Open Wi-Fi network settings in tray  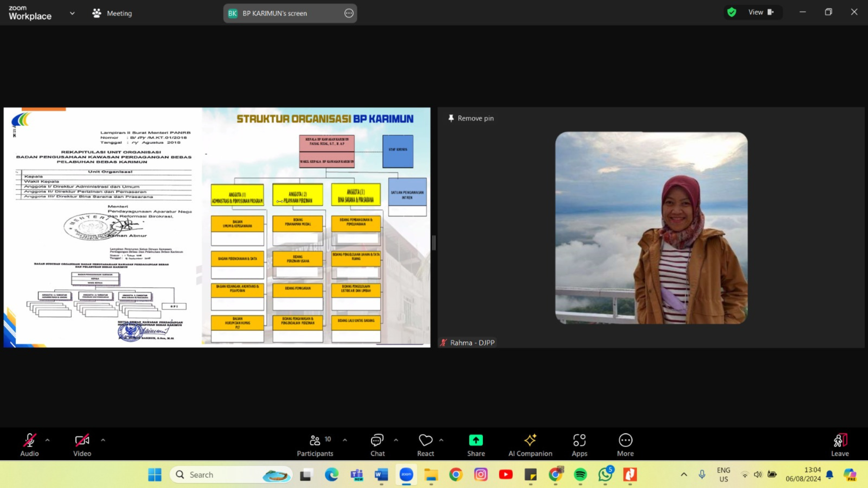[x=745, y=474]
